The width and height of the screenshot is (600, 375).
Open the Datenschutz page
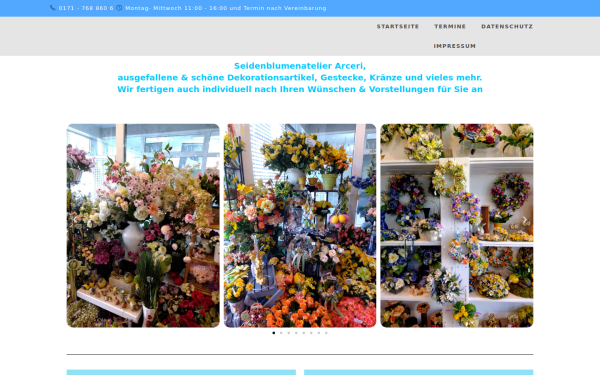click(x=507, y=26)
